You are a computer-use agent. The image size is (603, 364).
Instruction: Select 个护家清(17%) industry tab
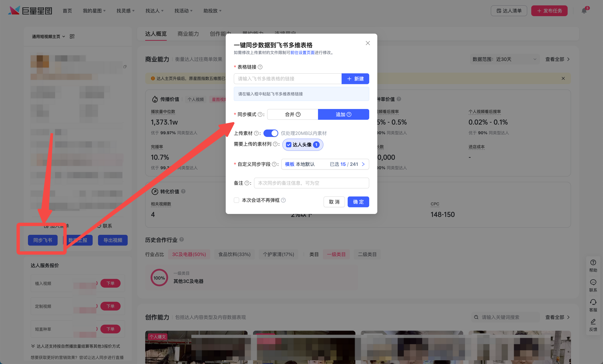[x=278, y=254]
